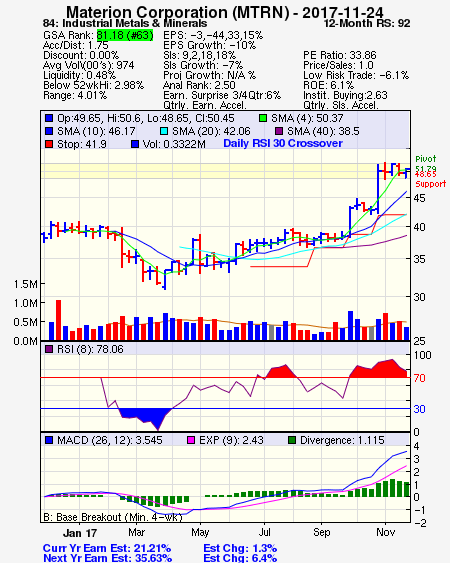Click the purple RSI (8) legend square
Viewport: 450px width, 563px height.
click(x=49, y=349)
